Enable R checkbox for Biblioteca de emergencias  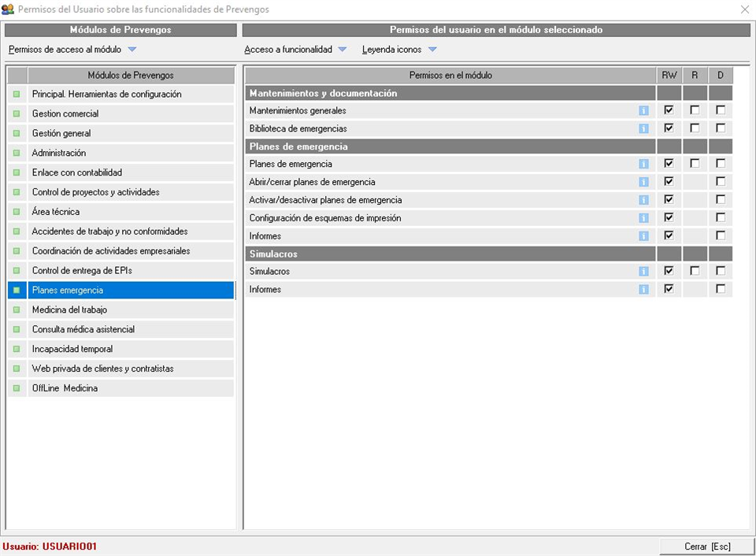click(695, 128)
